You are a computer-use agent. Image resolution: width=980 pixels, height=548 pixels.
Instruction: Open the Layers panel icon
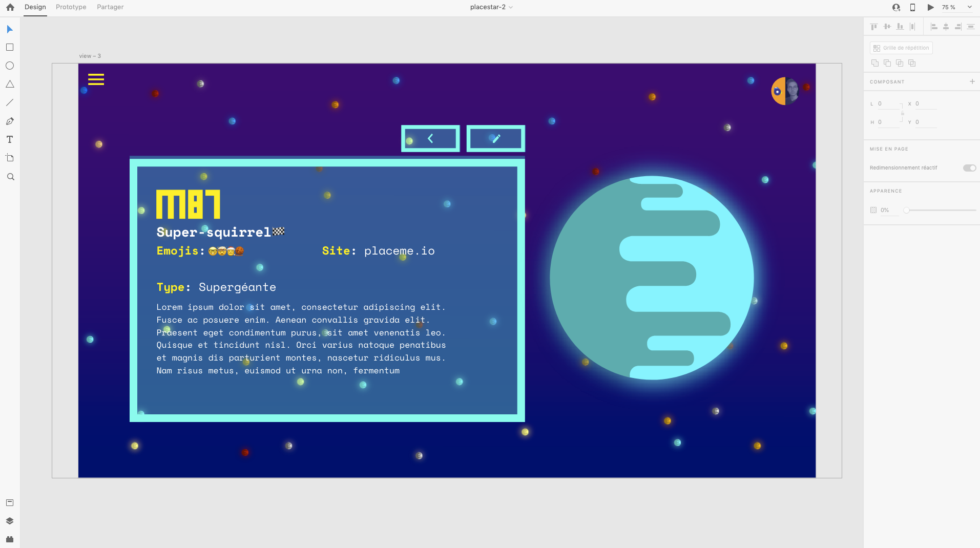click(10, 521)
